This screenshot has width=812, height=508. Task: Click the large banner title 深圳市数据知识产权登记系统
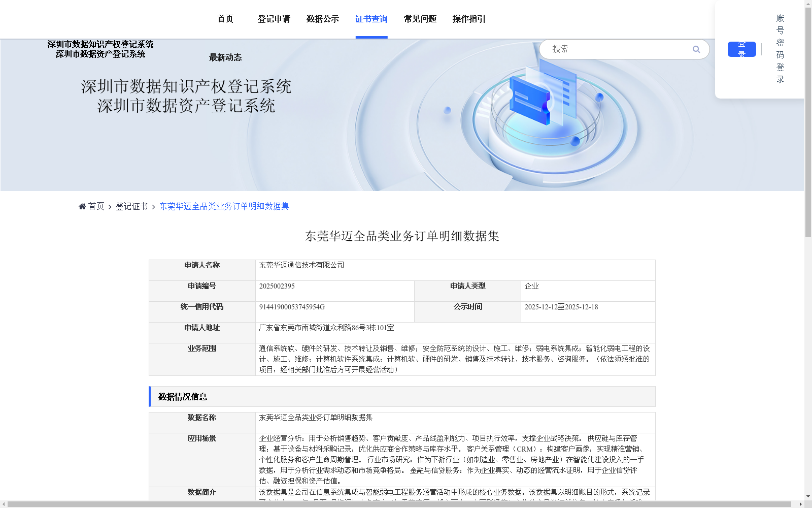point(186,86)
